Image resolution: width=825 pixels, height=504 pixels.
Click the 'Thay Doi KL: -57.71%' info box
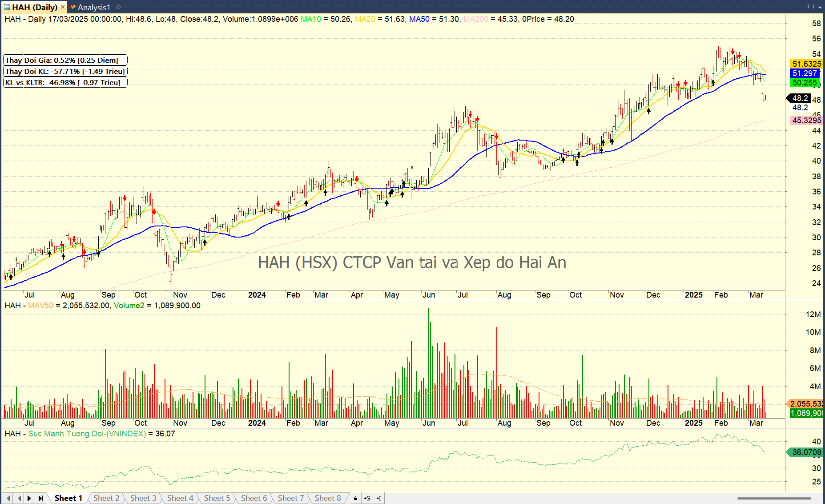[x=65, y=71]
